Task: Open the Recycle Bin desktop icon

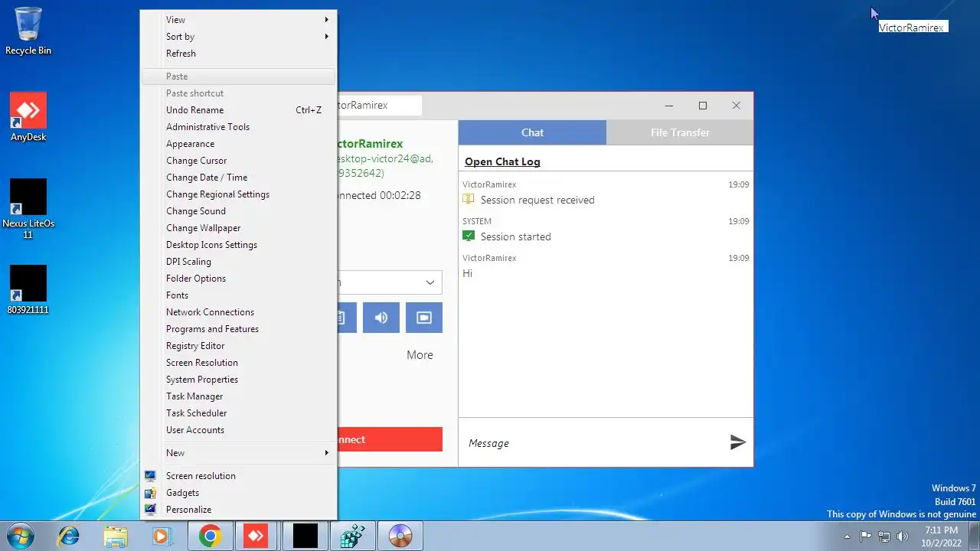Action: point(28,32)
